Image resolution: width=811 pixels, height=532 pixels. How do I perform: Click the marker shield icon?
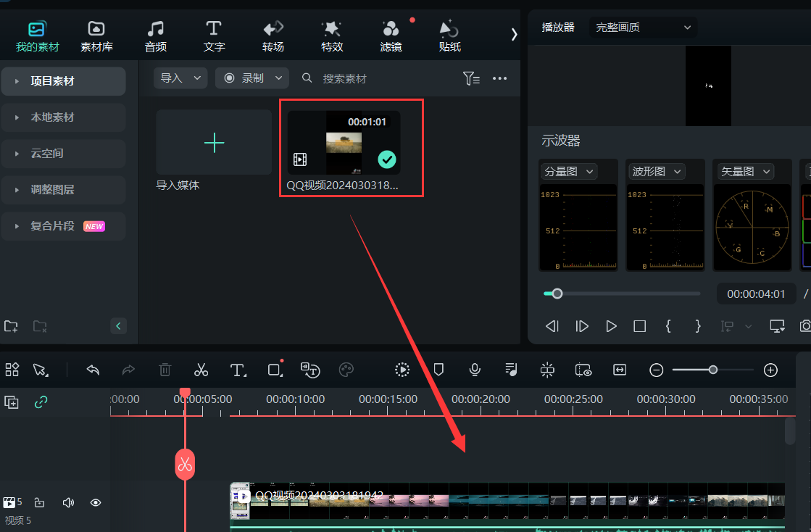438,370
